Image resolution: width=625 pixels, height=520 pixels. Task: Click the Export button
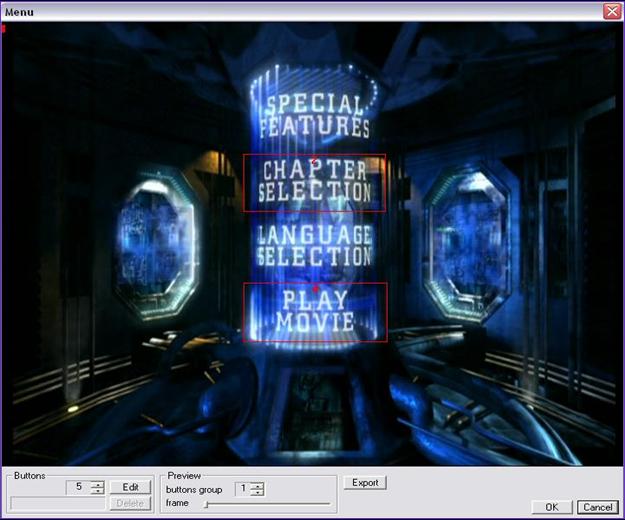(365, 482)
